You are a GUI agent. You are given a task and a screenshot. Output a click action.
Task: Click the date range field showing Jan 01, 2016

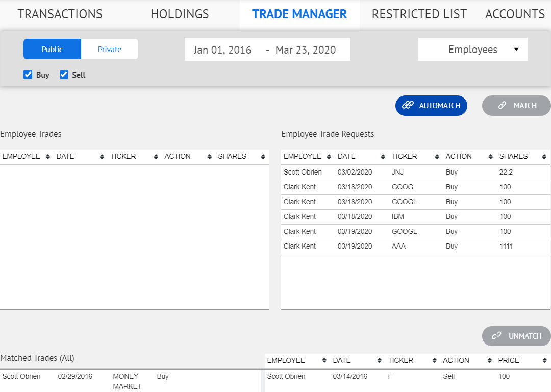[222, 49]
